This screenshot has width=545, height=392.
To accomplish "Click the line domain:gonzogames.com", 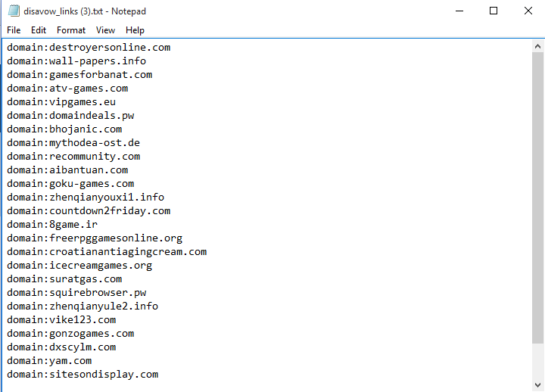I will tap(70, 333).
